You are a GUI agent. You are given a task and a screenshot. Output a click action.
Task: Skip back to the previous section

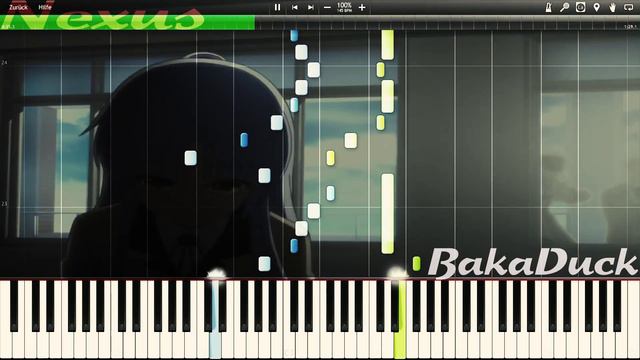[294, 7]
